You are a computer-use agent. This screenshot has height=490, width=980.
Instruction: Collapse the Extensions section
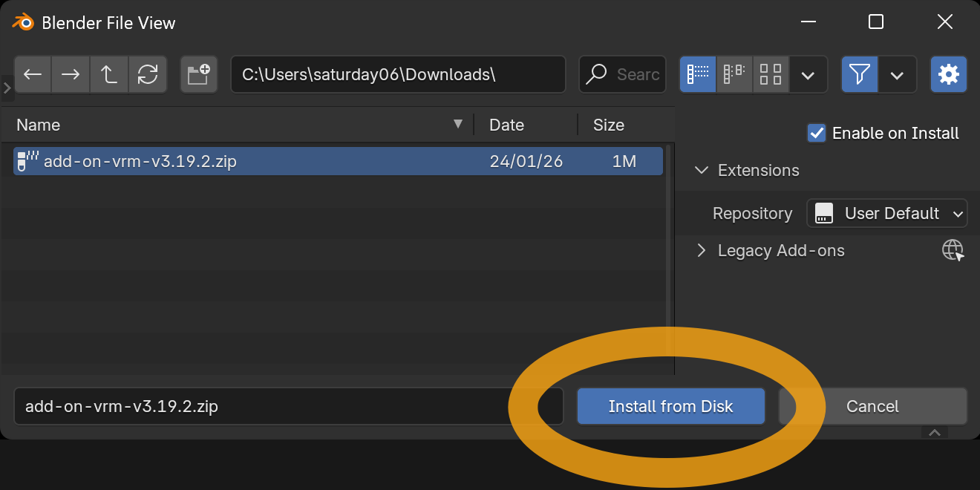click(701, 170)
